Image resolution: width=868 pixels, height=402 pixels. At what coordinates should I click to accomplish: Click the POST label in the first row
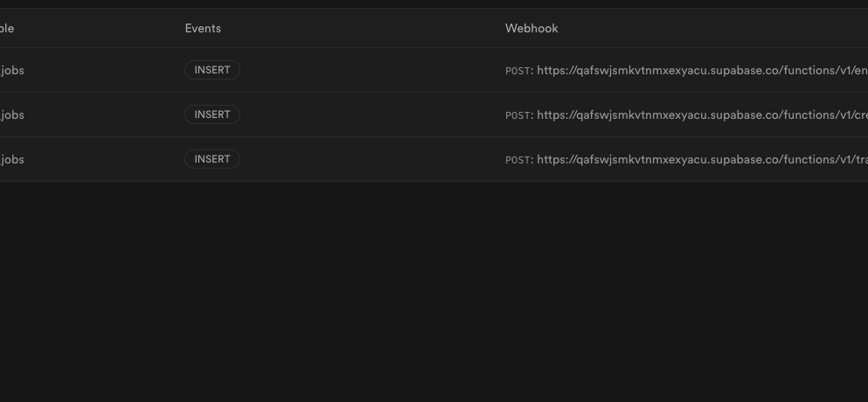(518, 71)
